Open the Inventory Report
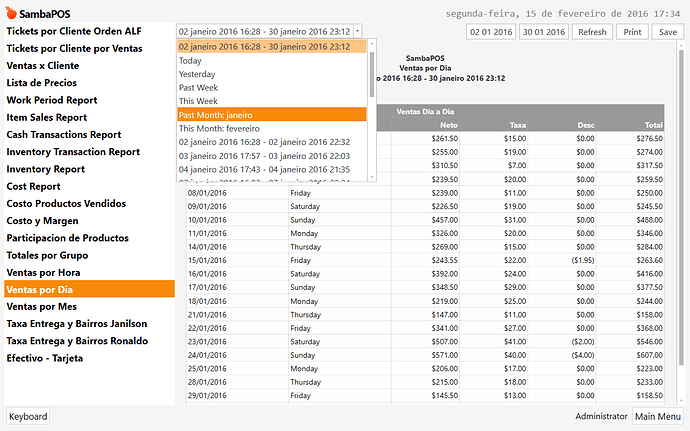This screenshot has height=431, width=690. tap(89, 169)
